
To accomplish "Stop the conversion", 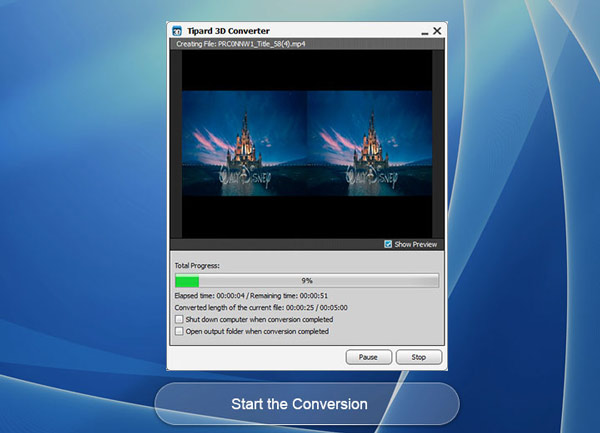I will pyautogui.click(x=419, y=357).
